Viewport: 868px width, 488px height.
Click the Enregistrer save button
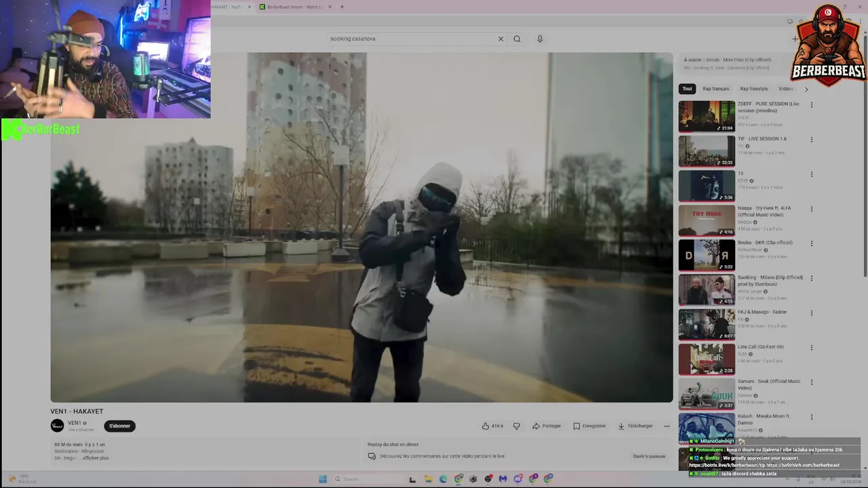589,426
